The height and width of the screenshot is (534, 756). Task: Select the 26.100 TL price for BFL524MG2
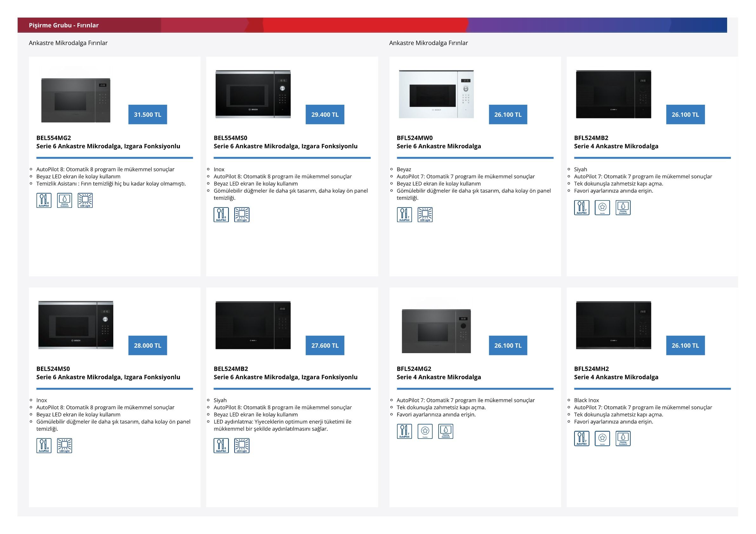pos(508,345)
